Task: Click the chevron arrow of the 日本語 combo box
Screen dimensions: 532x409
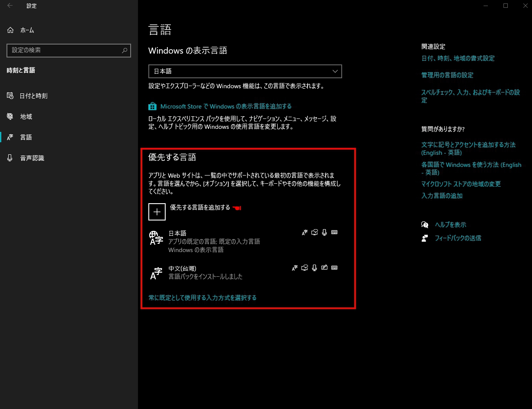Action: click(x=335, y=71)
